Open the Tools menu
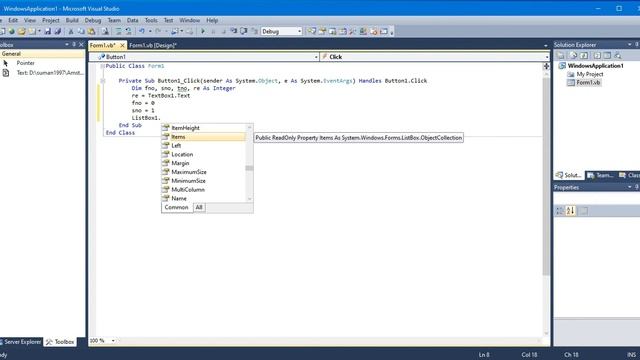Viewport: 640px width, 360px height. tap(151, 20)
